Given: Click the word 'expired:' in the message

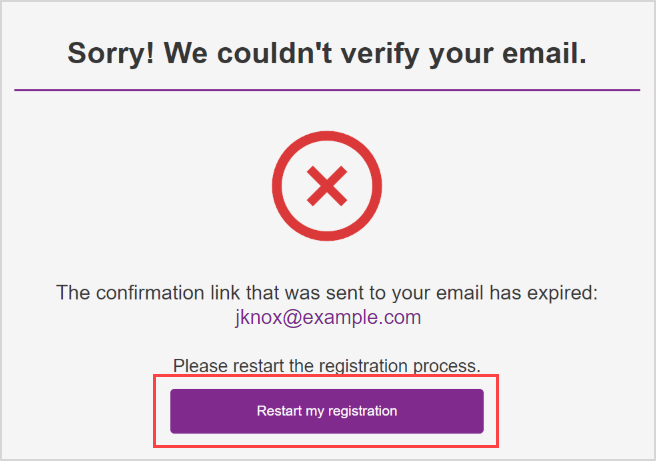Looking at the screenshot, I should click(566, 293).
